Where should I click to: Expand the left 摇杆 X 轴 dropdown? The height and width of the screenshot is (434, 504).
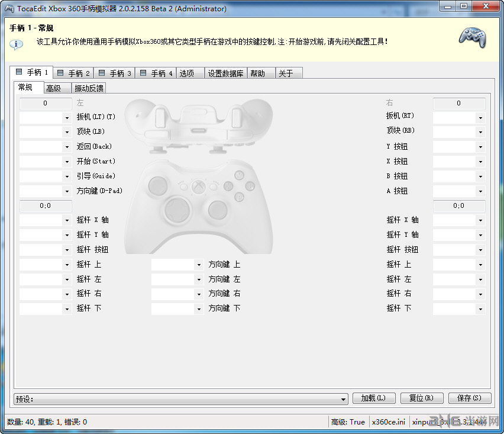click(46, 220)
